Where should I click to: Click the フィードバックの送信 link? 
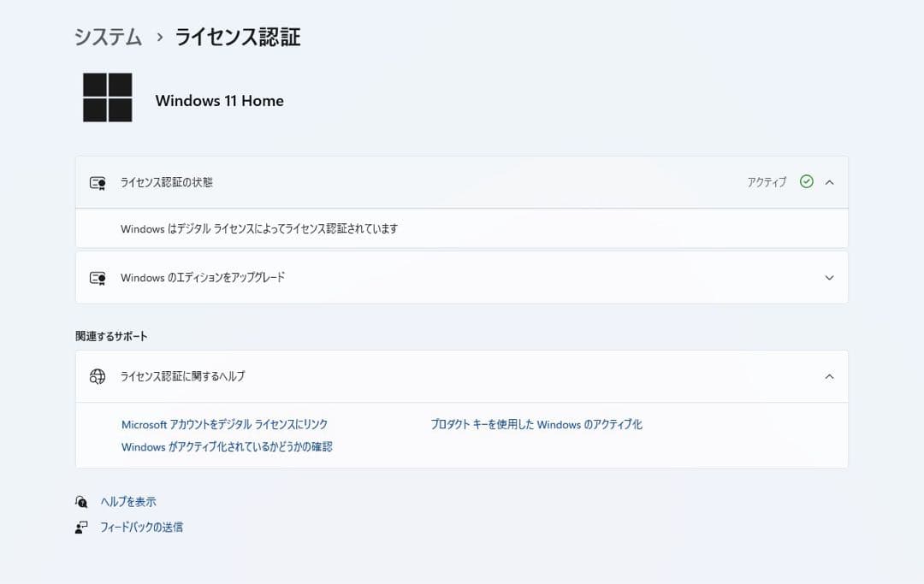tap(139, 527)
